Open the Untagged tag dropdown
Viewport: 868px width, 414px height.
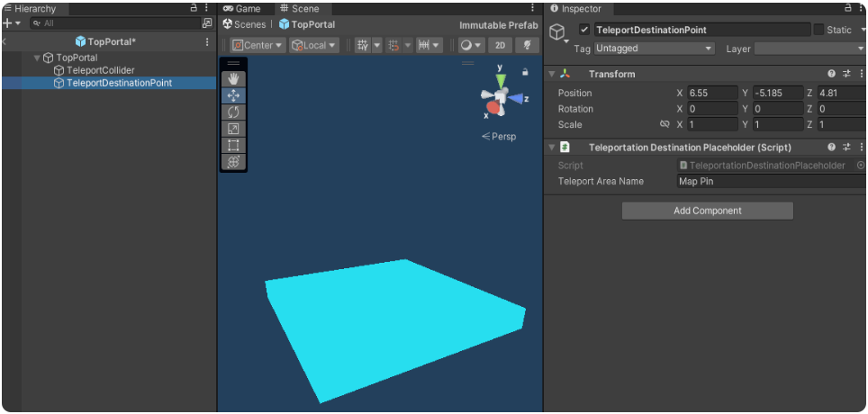(653, 49)
